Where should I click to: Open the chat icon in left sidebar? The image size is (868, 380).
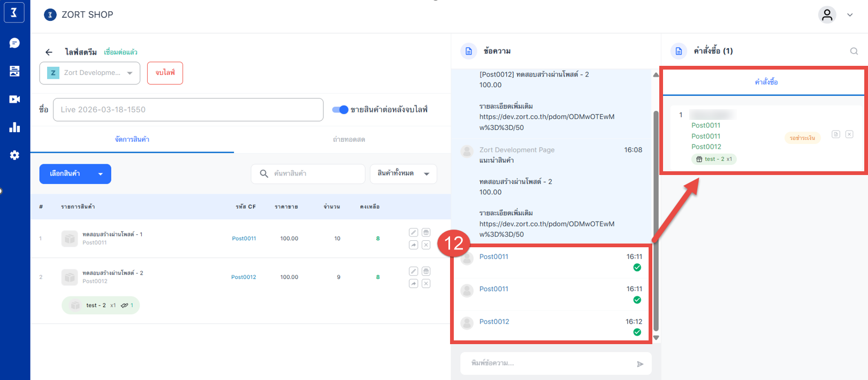click(x=14, y=43)
